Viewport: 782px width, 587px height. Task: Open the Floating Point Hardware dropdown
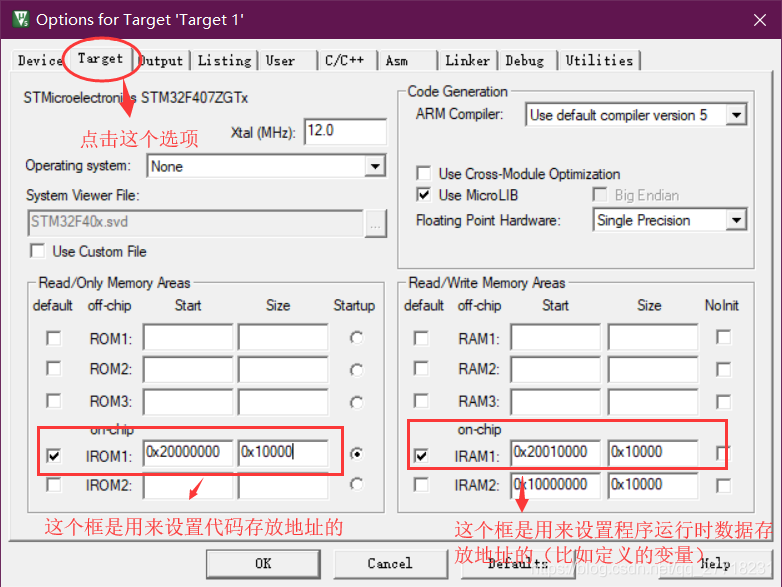736,220
